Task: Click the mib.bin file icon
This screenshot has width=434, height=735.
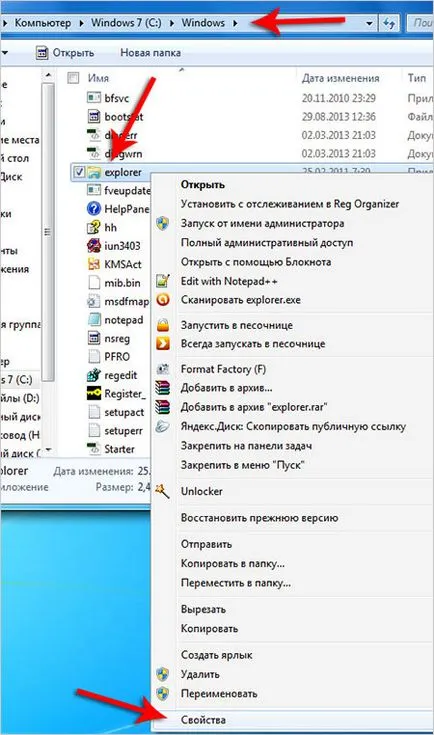Action: point(94,283)
